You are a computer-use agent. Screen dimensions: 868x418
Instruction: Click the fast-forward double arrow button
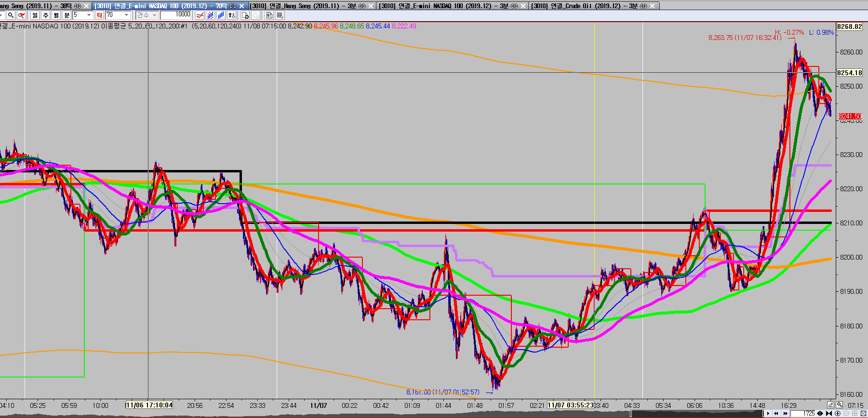(785, 414)
